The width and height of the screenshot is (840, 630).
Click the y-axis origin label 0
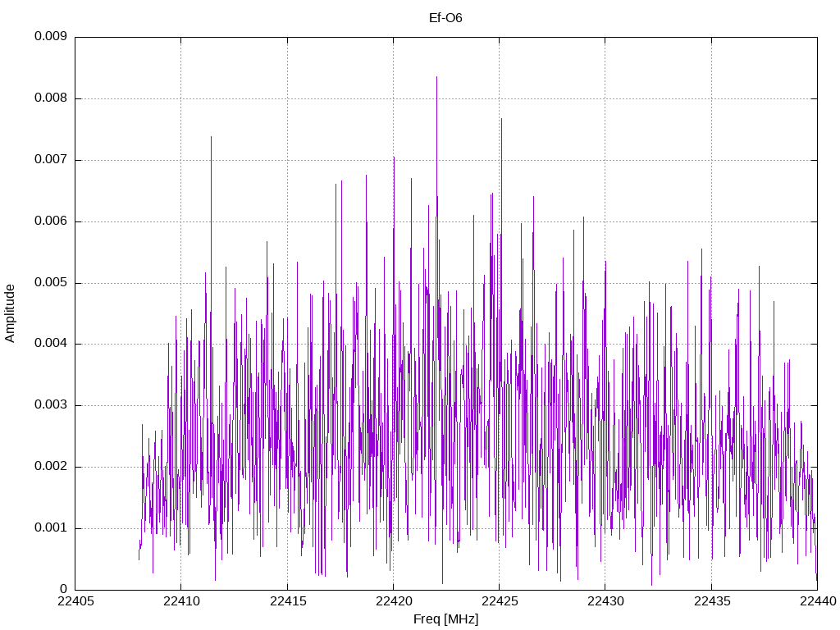point(64,589)
